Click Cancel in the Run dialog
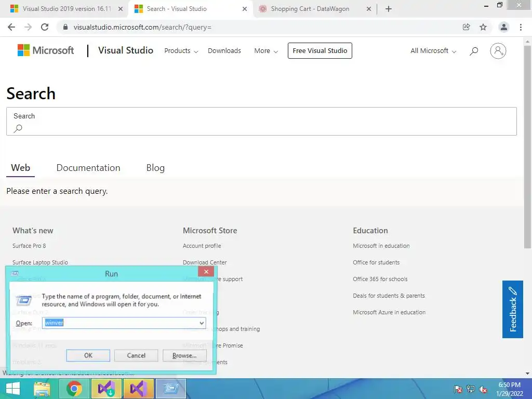This screenshot has height=399, width=532. [136, 355]
